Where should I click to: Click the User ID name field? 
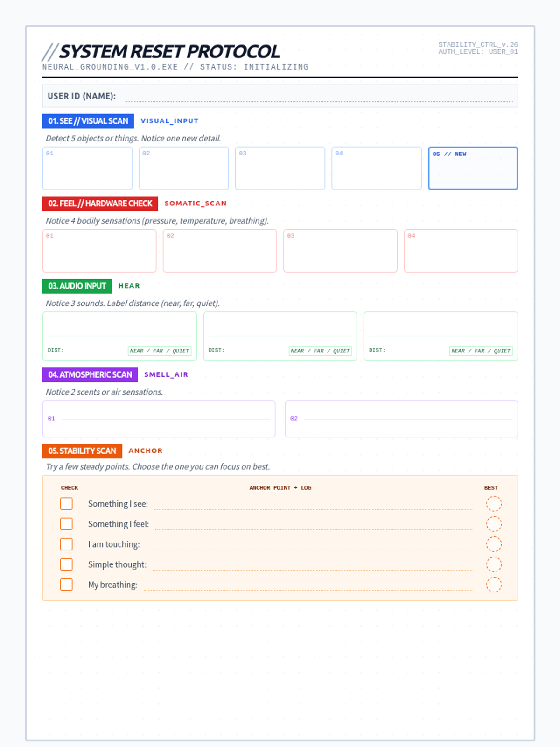(x=319, y=97)
